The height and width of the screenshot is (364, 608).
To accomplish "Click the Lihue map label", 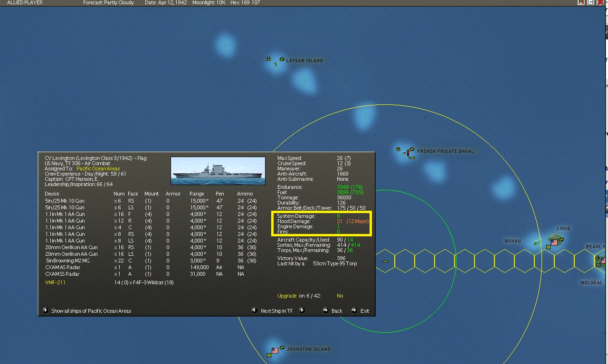I will point(564,229).
